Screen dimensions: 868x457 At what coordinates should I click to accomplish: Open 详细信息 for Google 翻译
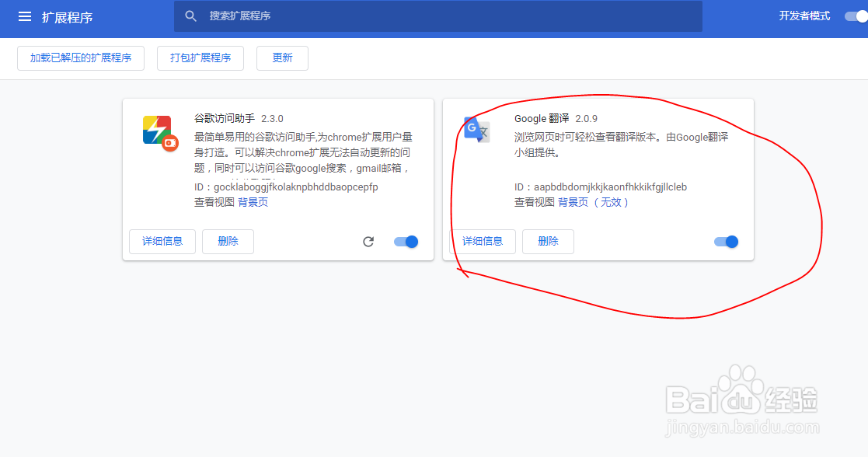click(x=483, y=242)
